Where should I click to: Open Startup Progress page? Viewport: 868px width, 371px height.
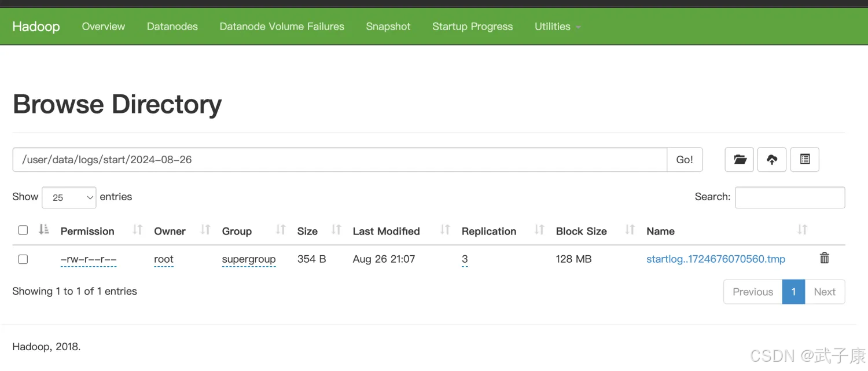tap(473, 27)
